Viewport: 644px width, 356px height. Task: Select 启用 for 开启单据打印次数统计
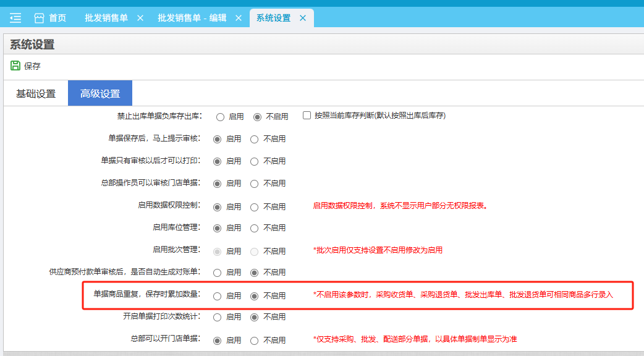218,317
